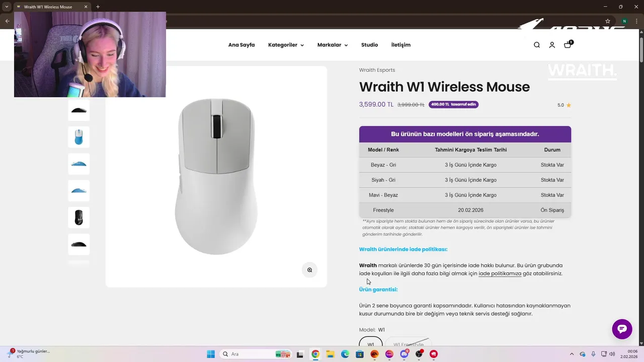Open the tab search dropdown arrow
Screen dimensions: 644x362
tap(7, 7)
